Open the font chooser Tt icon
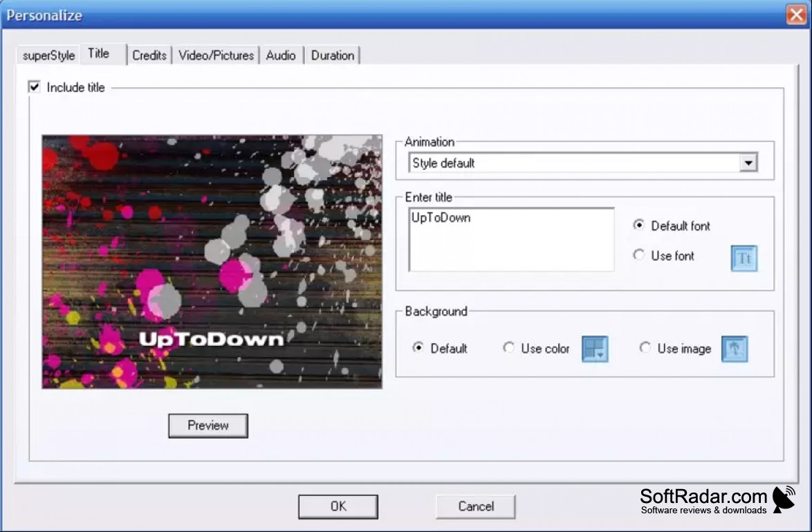 (744, 258)
